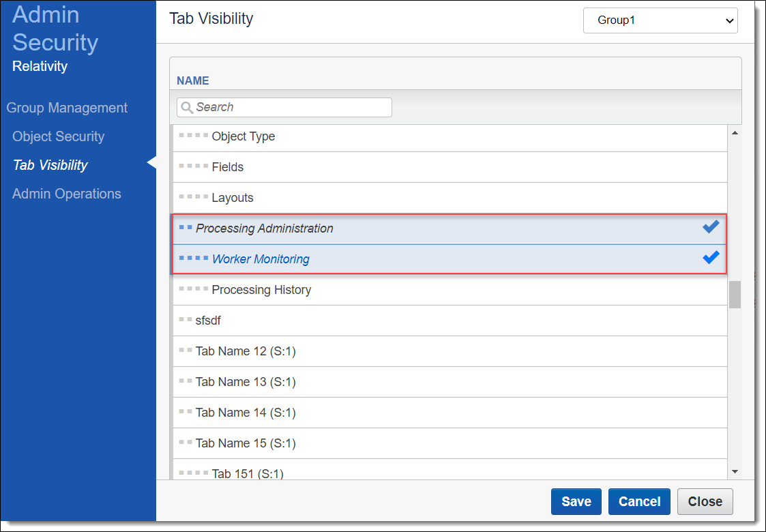Uncheck the Worker Monitoring checkmark

711,257
